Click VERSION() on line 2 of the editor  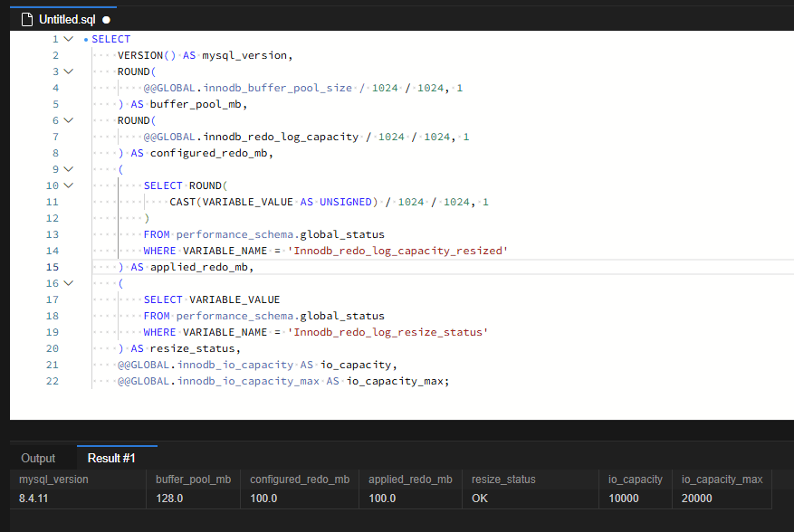pyautogui.click(x=147, y=55)
